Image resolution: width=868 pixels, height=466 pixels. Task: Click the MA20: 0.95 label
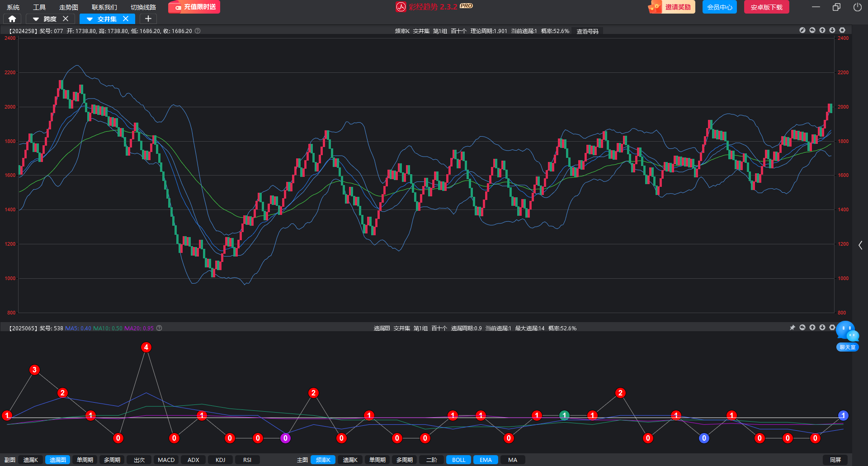(139, 328)
